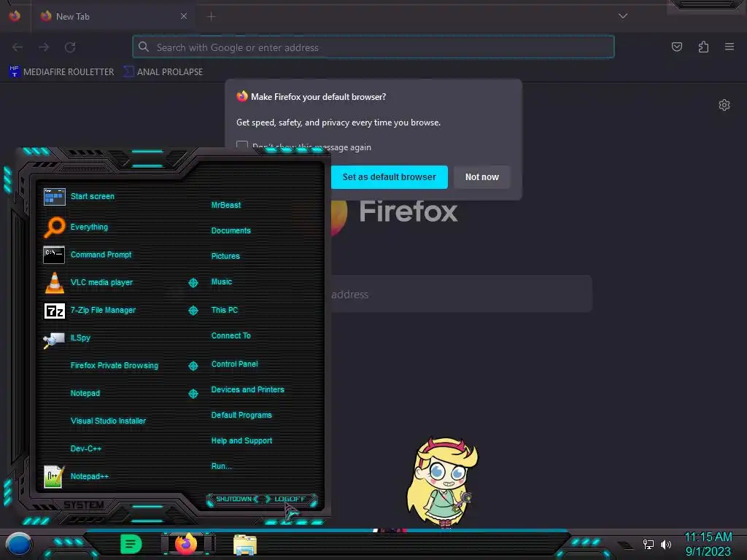This screenshot has height=560, width=747.
Task: Launch Dev-C++ from start menu
Action: pyautogui.click(x=86, y=448)
